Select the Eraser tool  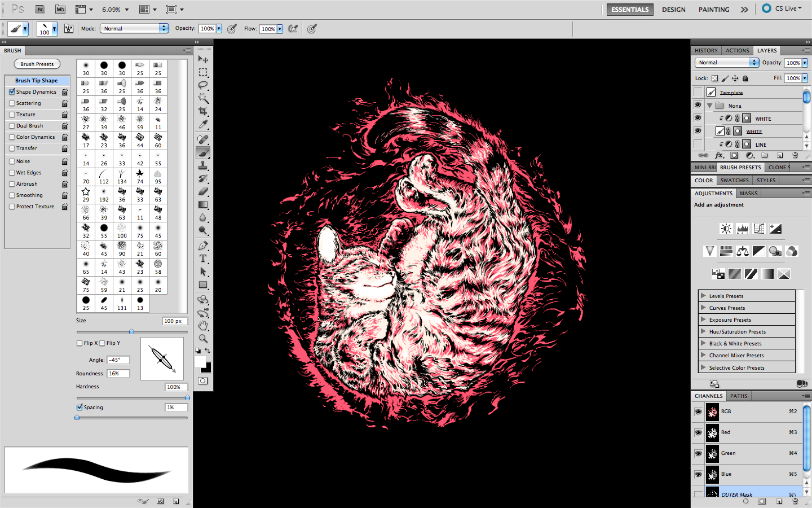203,191
